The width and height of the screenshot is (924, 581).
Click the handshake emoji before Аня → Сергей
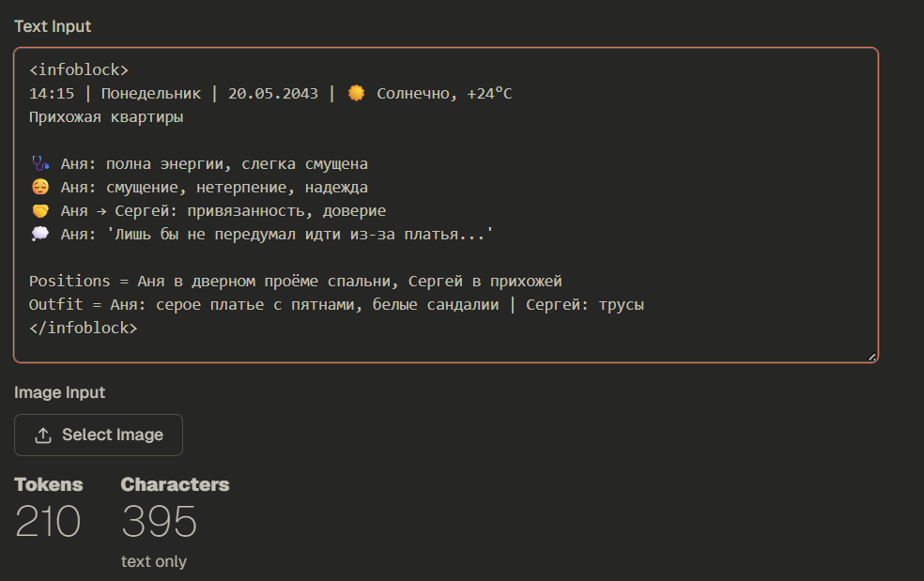pos(38,211)
